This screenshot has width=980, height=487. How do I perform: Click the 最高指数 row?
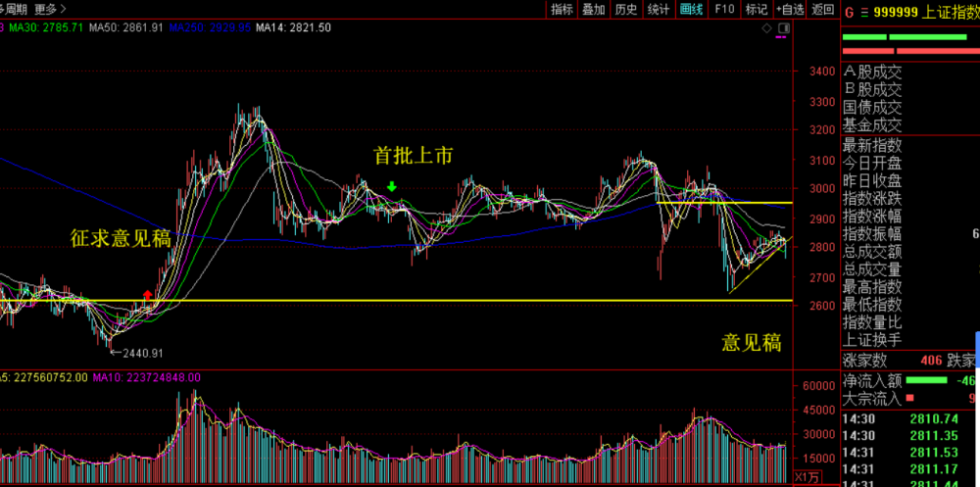pyautogui.click(x=872, y=287)
